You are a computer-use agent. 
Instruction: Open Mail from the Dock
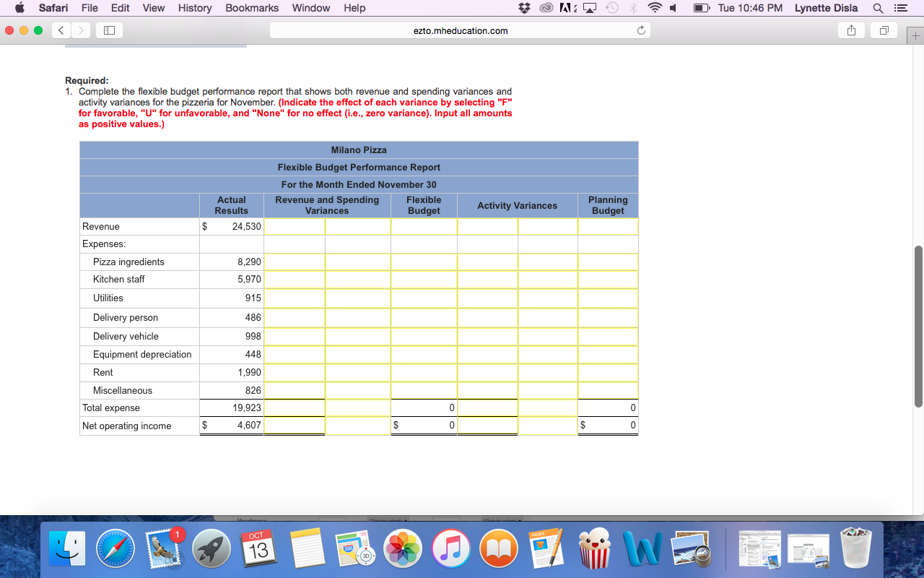point(164,548)
